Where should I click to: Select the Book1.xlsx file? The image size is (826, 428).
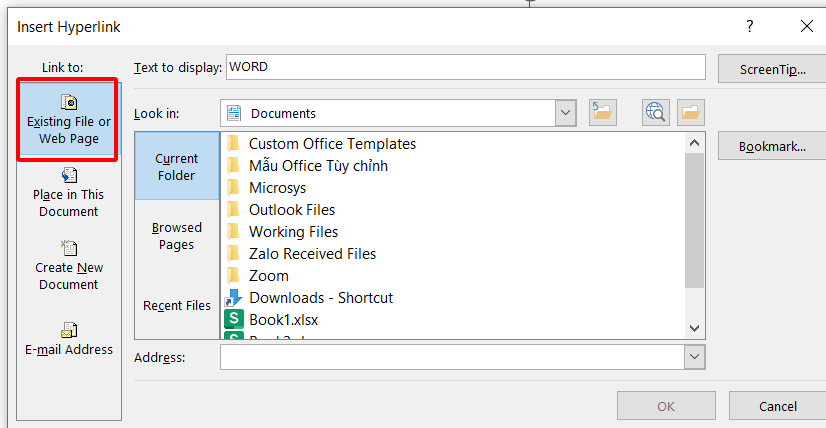click(x=283, y=319)
